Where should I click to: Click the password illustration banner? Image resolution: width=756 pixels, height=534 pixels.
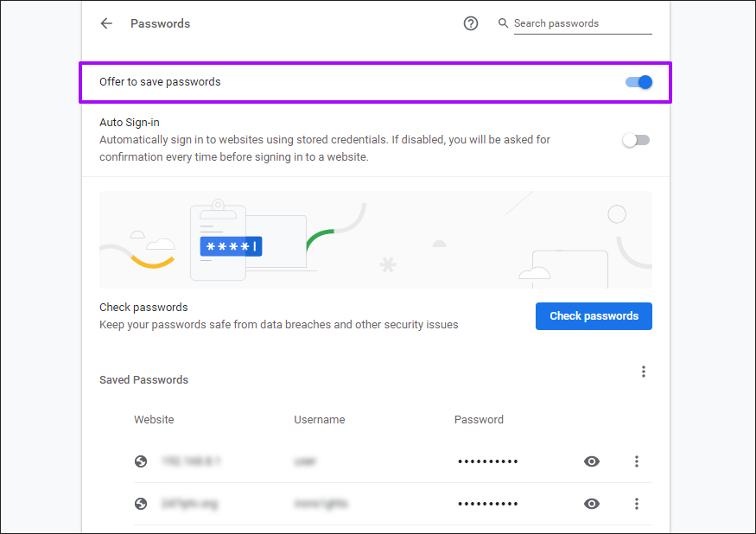(375, 240)
